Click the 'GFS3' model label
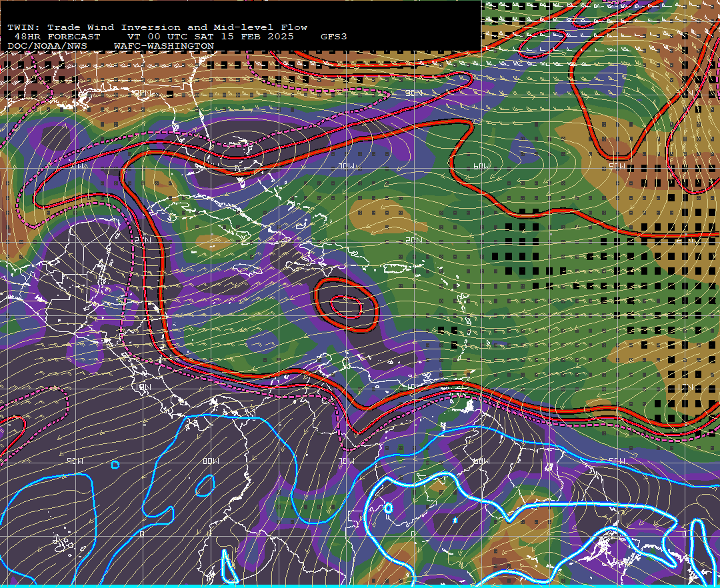 pos(334,37)
